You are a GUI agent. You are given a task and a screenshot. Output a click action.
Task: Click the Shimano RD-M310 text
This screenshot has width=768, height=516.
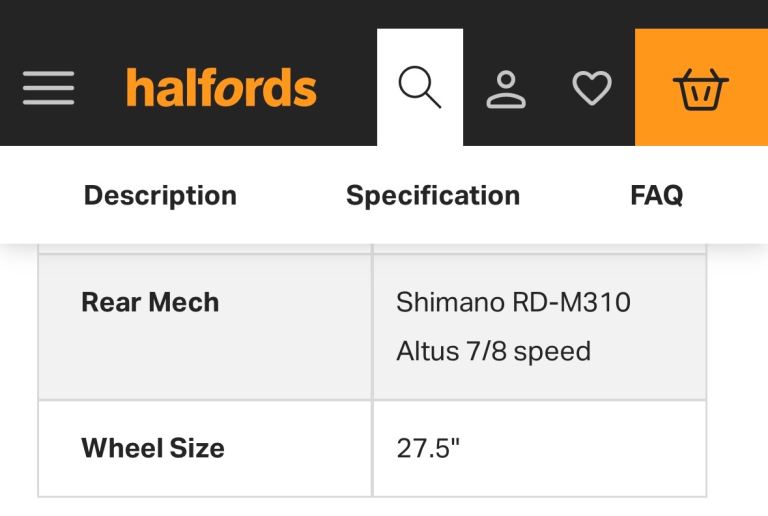[x=513, y=302]
